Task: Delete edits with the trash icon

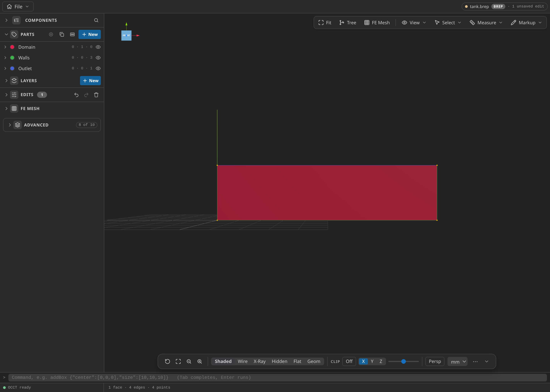Action: 96,95
